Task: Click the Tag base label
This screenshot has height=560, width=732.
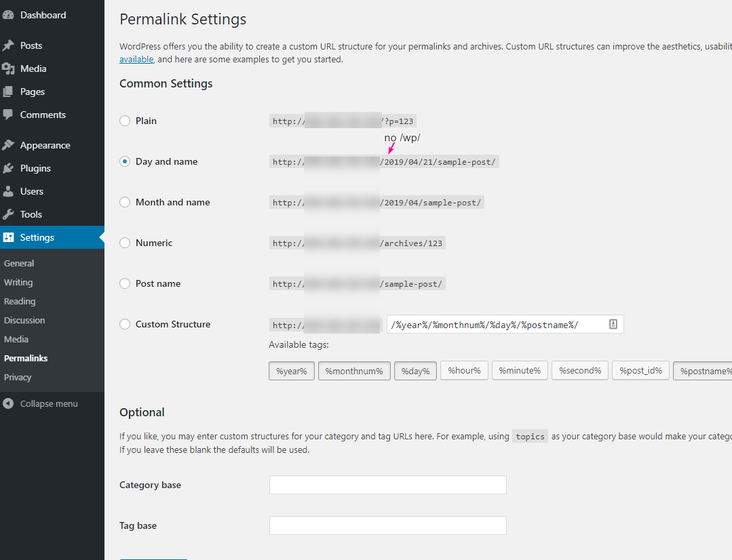Action: click(x=138, y=525)
